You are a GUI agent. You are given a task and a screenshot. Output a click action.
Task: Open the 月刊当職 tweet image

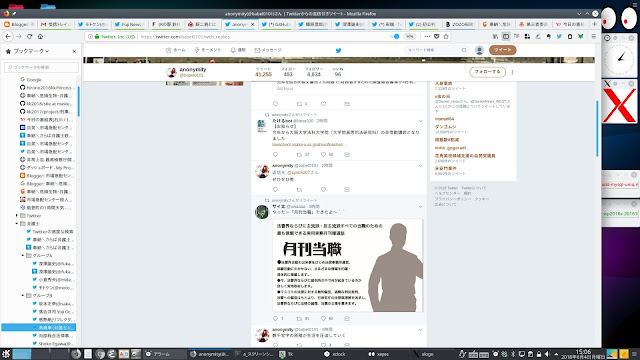[348, 265]
